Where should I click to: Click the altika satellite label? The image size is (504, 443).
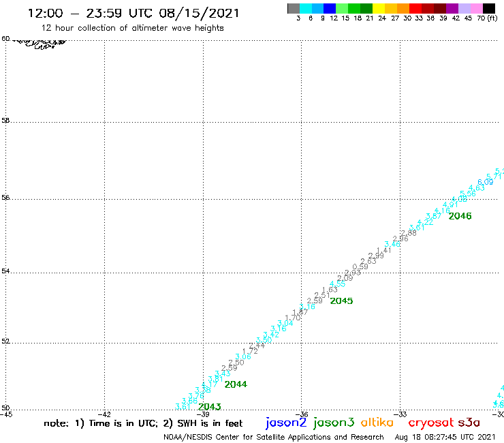pyautogui.click(x=377, y=423)
